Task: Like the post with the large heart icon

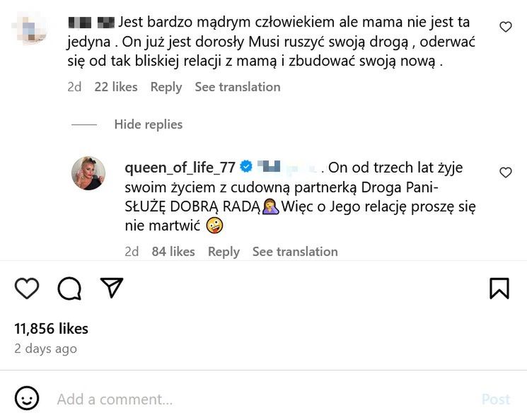Action: [x=27, y=288]
